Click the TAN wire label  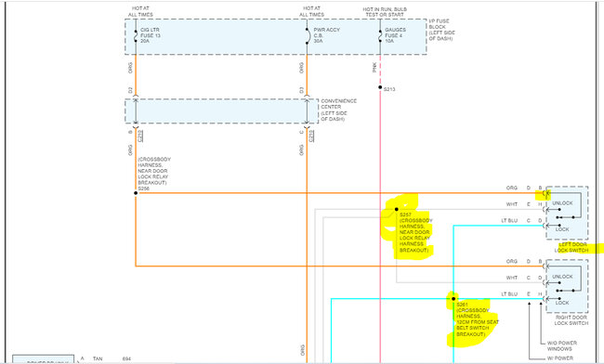pyautogui.click(x=98, y=358)
